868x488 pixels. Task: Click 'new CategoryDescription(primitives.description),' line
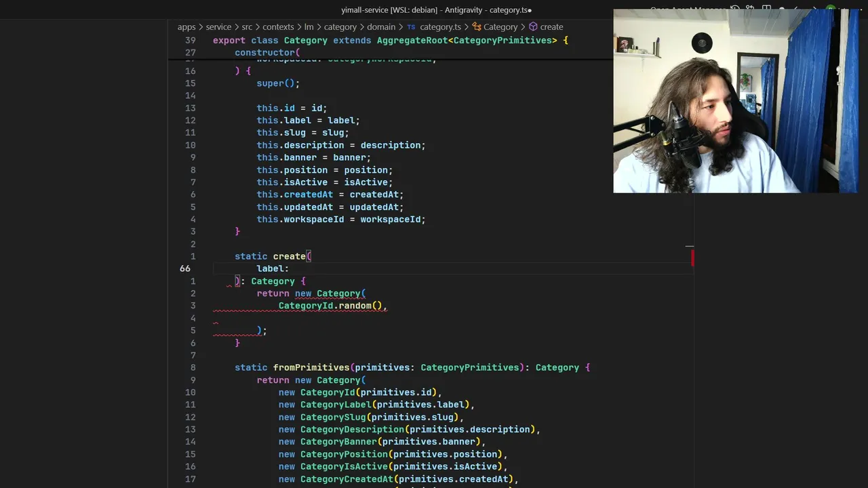pos(410,430)
